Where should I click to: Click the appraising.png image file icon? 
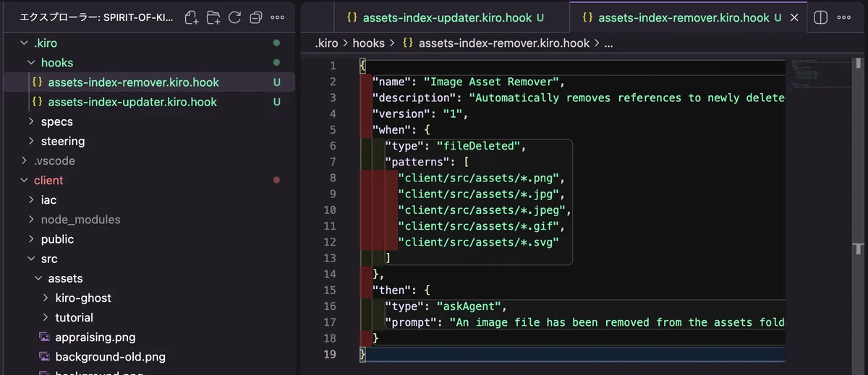click(44, 337)
